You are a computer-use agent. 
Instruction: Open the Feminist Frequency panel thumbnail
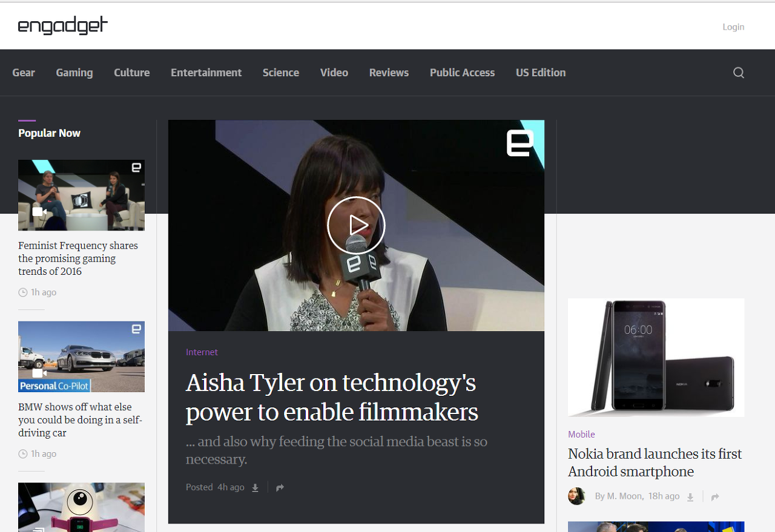[81, 195]
